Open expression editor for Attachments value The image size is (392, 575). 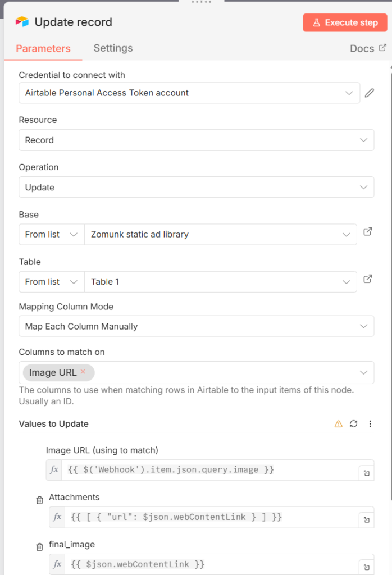366,521
